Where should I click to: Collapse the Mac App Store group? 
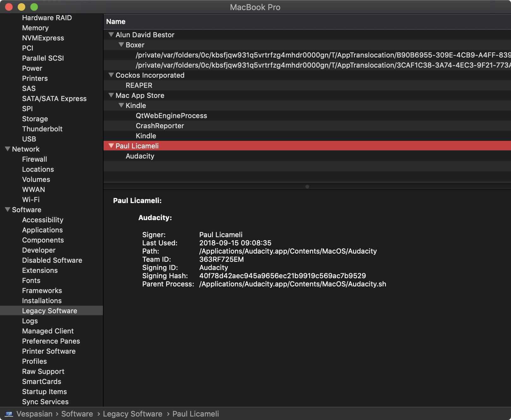tap(111, 95)
